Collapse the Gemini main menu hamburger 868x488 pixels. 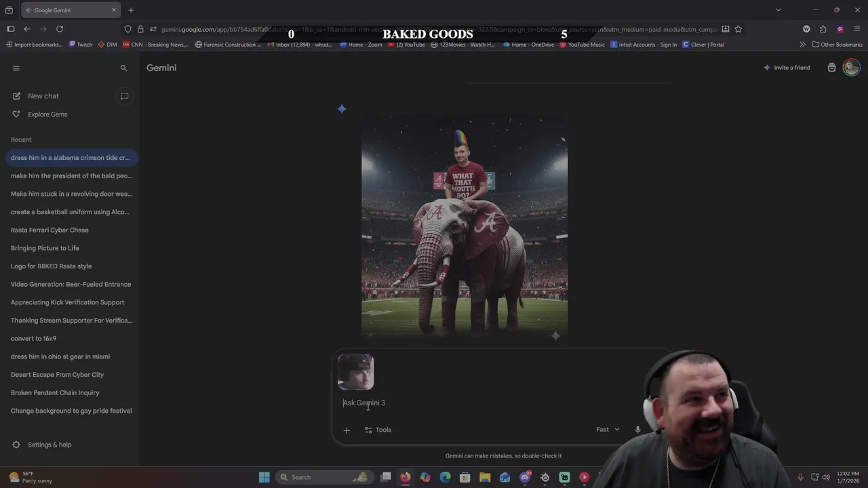[x=16, y=68]
